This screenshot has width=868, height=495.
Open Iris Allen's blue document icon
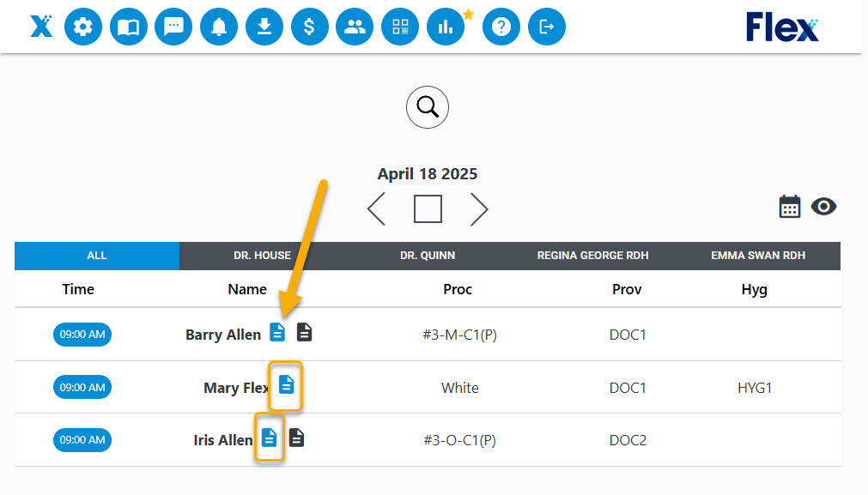269,438
